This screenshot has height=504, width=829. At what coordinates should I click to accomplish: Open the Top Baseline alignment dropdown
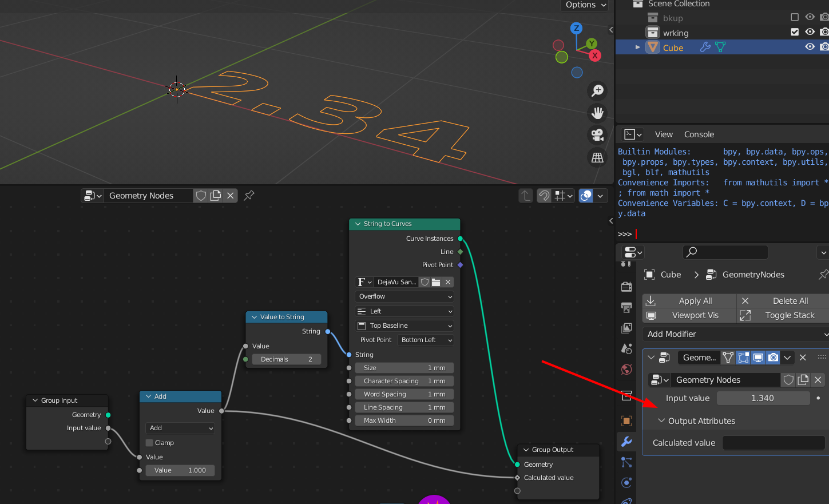[x=404, y=326]
